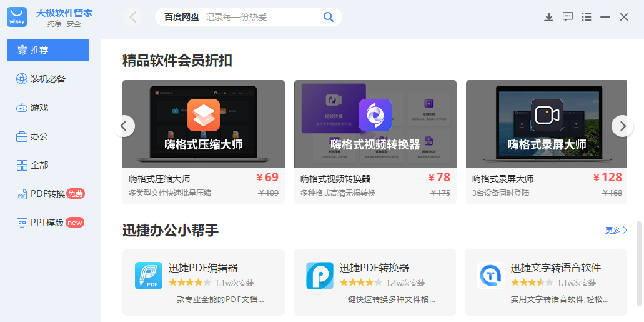The width and height of the screenshot is (644, 322).
Task: Click the ¥128 price
Action: [x=607, y=177]
